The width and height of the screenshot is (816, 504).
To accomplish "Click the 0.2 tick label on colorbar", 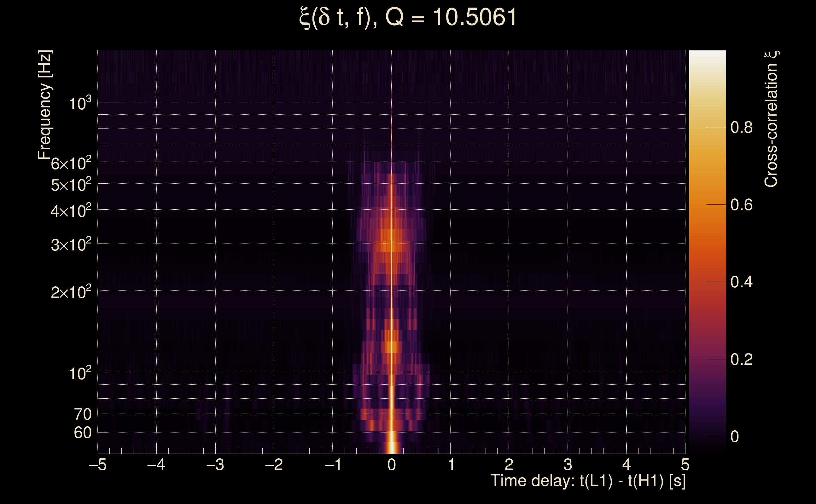I will (741, 359).
